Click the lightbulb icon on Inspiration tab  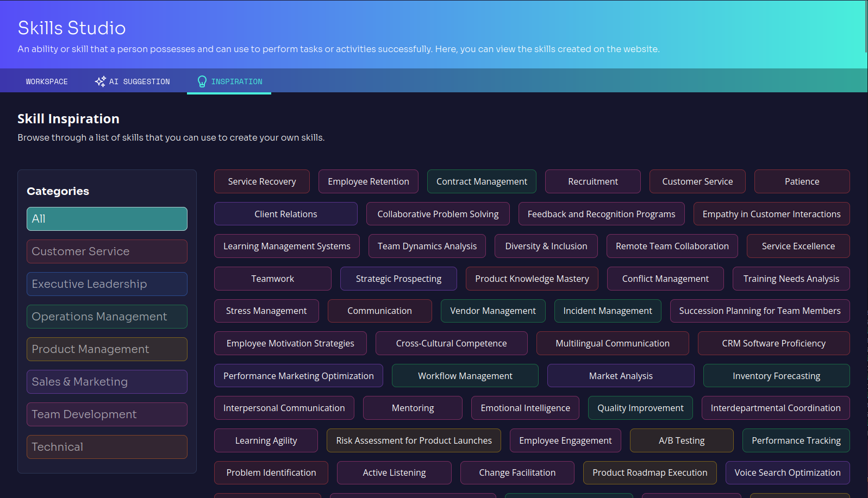202,81
